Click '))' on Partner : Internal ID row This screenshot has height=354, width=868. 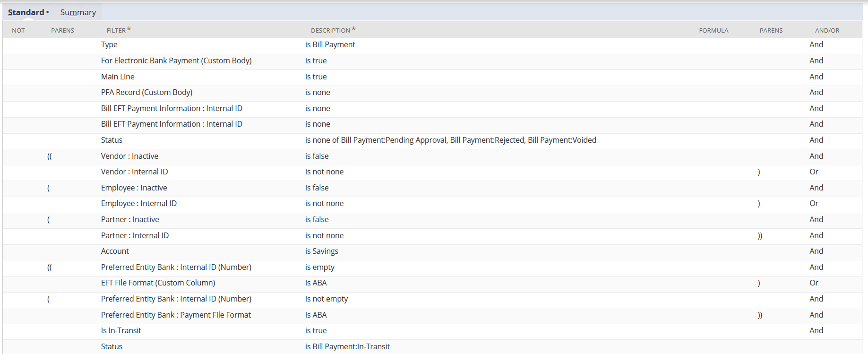(760, 235)
